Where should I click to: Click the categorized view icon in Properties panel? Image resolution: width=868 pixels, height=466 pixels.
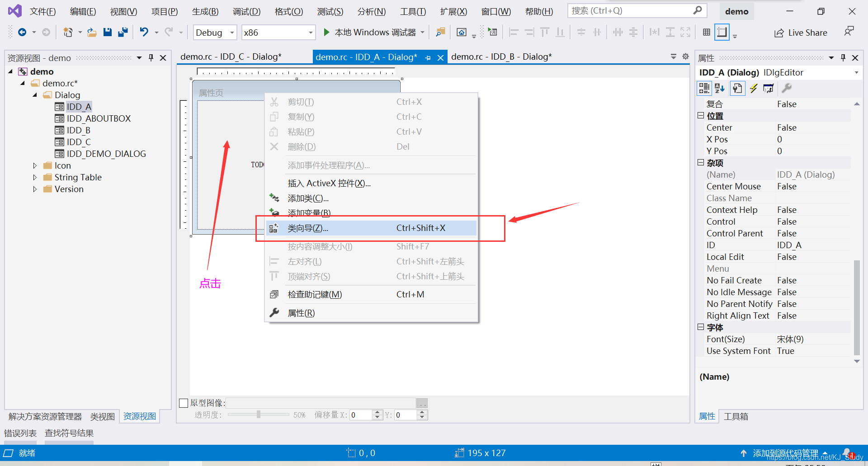[704, 88]
